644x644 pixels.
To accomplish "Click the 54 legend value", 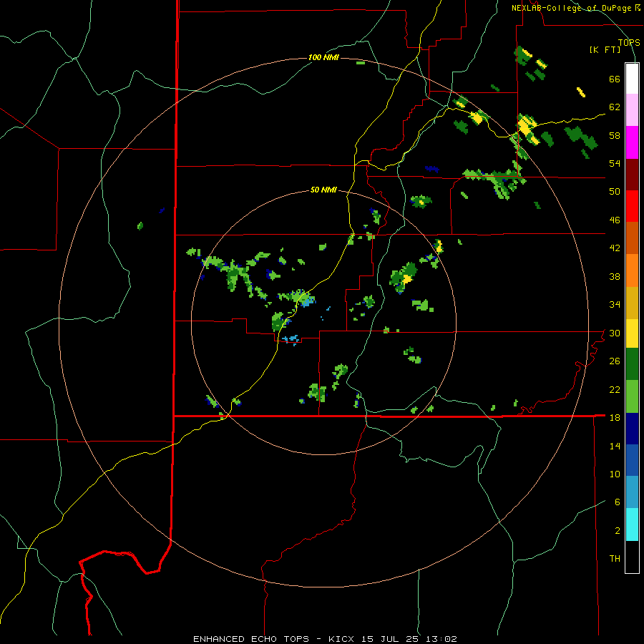I will 615,163.
